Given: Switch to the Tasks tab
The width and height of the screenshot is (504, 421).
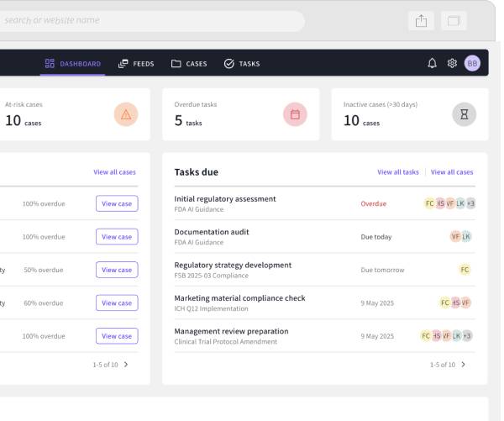Looking at the screenshot, I should (x=242, y=64).
